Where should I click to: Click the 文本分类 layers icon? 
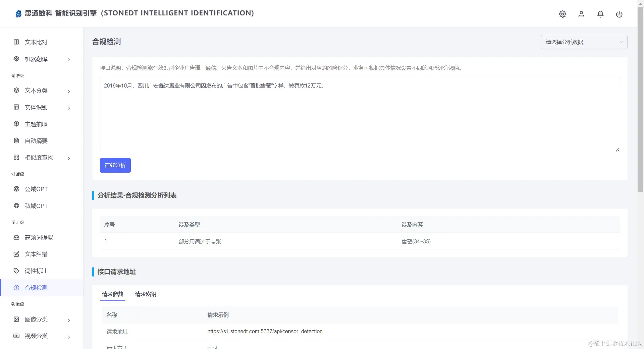[16, 90]
